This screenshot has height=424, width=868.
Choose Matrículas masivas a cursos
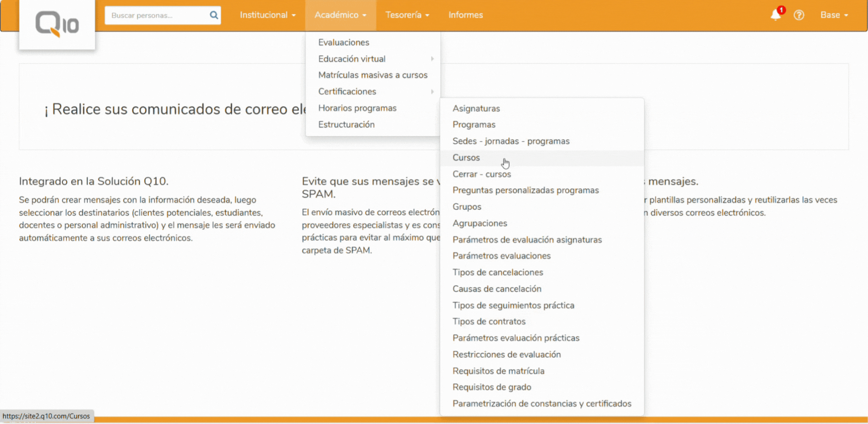click(x=373, y=75)
